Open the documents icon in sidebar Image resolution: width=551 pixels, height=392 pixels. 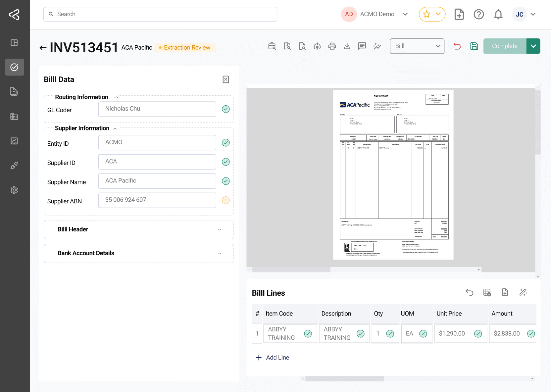tap(14, 92)
